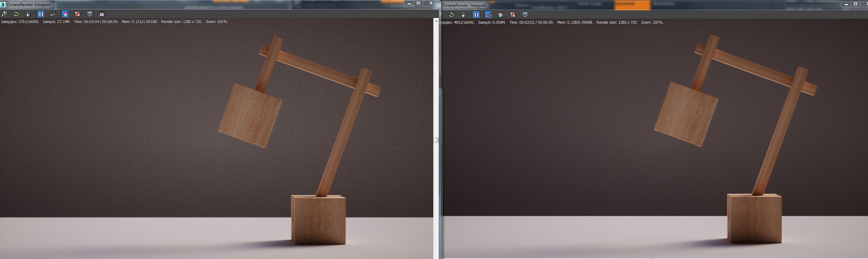Toggle auto-focus picking in the 4651-sample viewport
The image size is (868, 259).
coord(488,15)
